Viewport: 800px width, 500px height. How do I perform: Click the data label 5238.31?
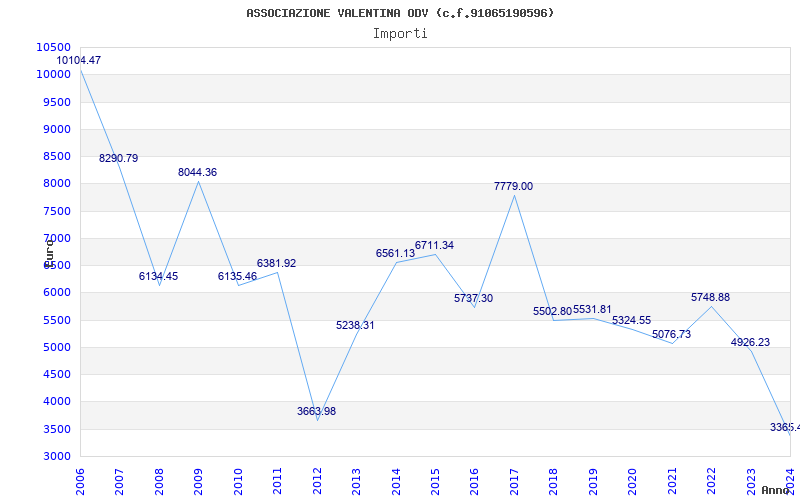click(355, 325)
